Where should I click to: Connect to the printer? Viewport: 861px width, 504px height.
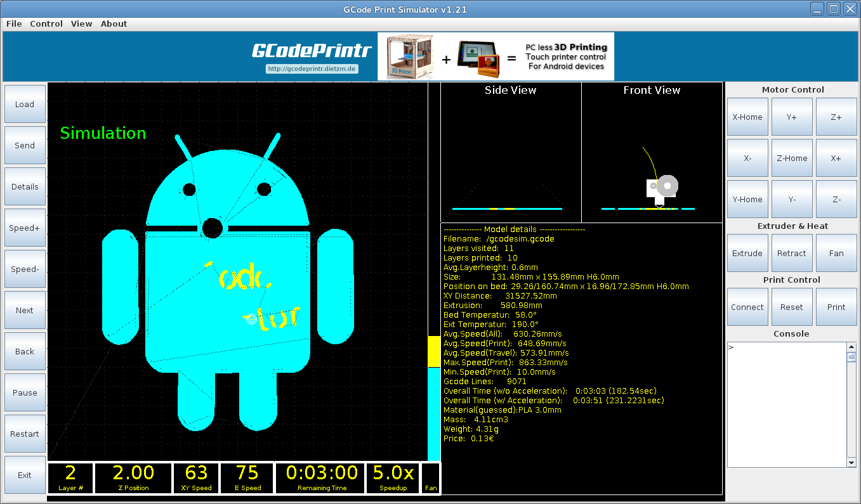pos(747,307)
